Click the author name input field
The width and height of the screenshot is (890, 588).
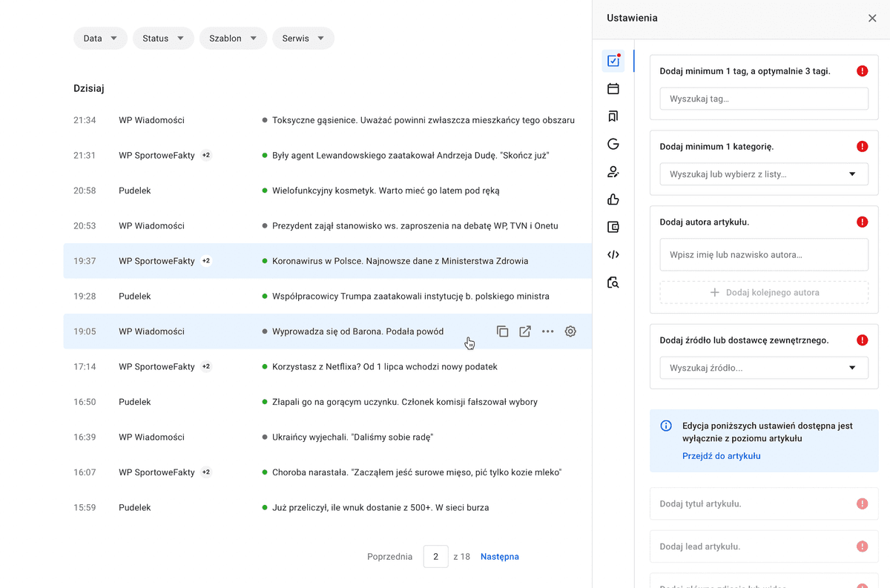click(x=764, y=254)
